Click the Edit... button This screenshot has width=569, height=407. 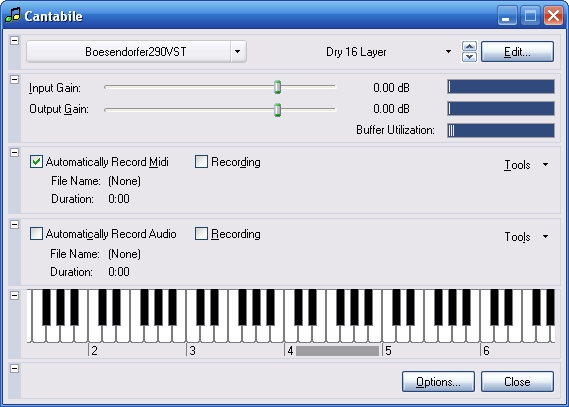click(x=517, y=52)
